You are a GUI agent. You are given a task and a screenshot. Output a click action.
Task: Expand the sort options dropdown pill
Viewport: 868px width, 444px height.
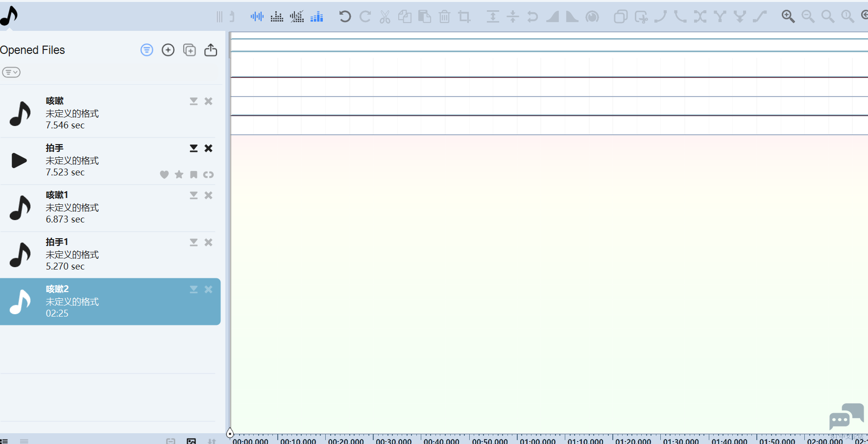pos(11,73)
